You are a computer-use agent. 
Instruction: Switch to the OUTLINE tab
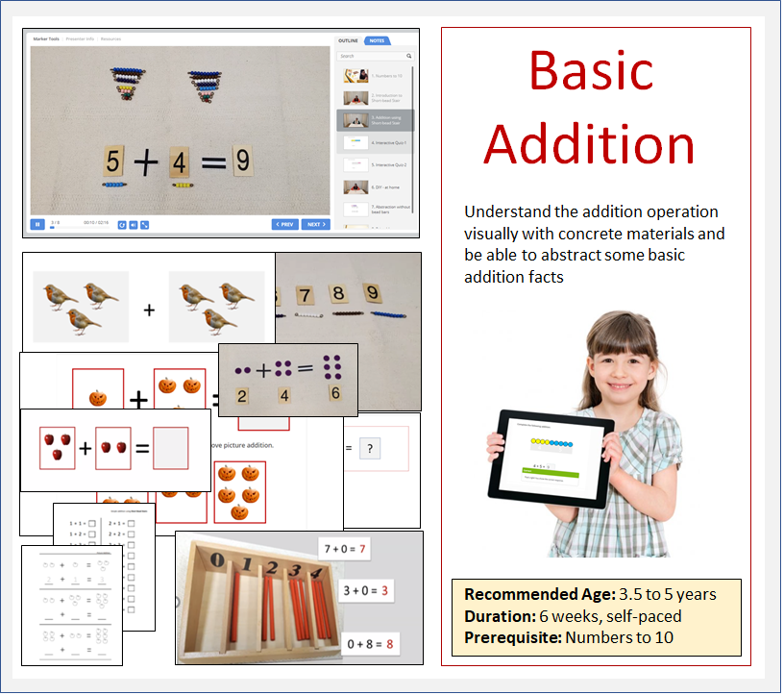click(348, 41)
